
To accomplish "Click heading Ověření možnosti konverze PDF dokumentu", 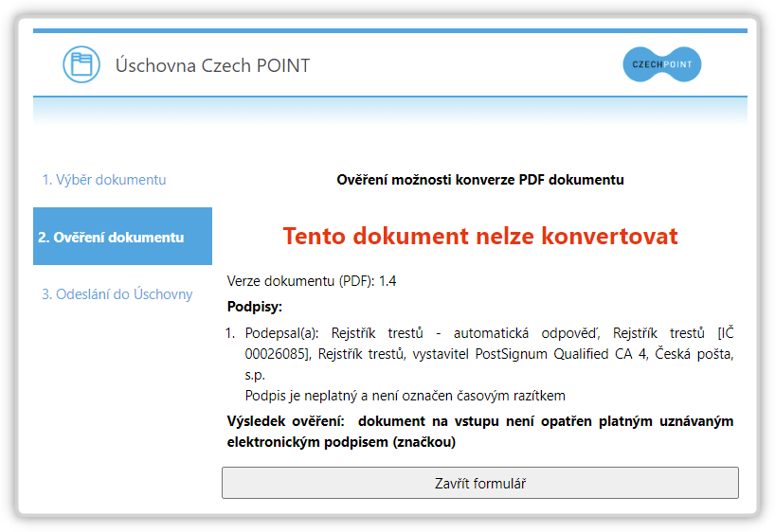I will (x=480, y=180).
